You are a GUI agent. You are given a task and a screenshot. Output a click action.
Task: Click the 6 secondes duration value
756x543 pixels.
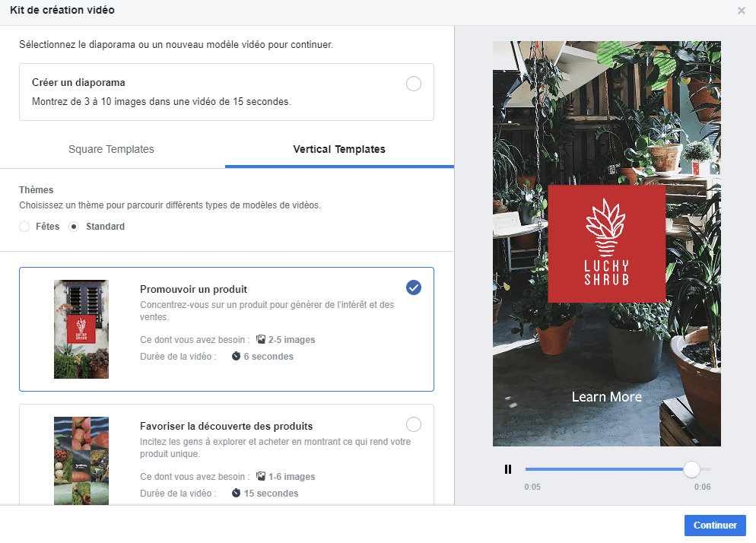(x=268, y=357)
